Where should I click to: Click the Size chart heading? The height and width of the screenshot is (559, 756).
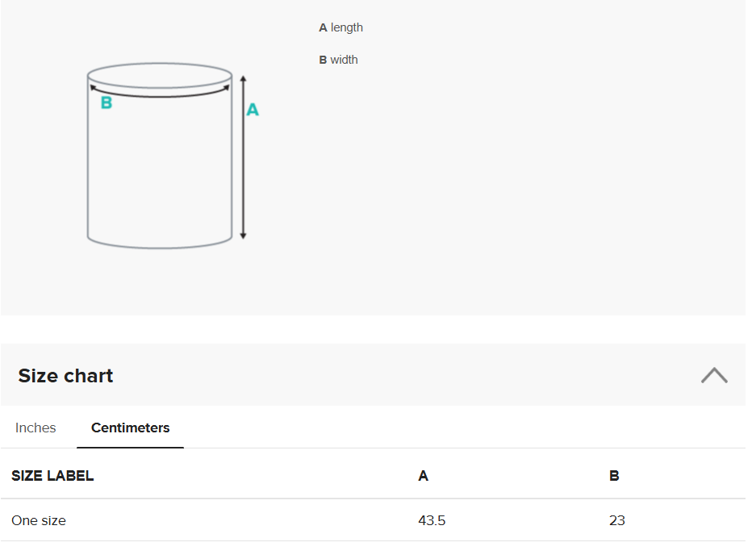point(65,376)
